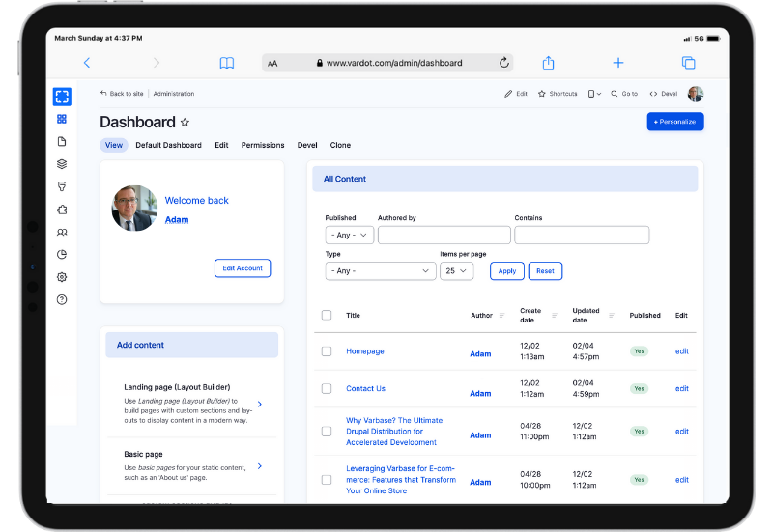
Task: Sort by Updated date column icon
Action: 612,316
